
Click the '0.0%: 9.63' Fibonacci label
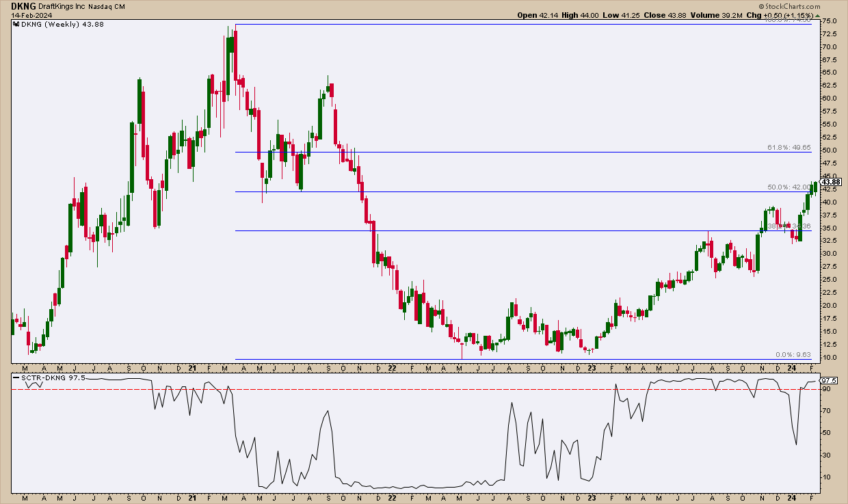tap(793, 354)
